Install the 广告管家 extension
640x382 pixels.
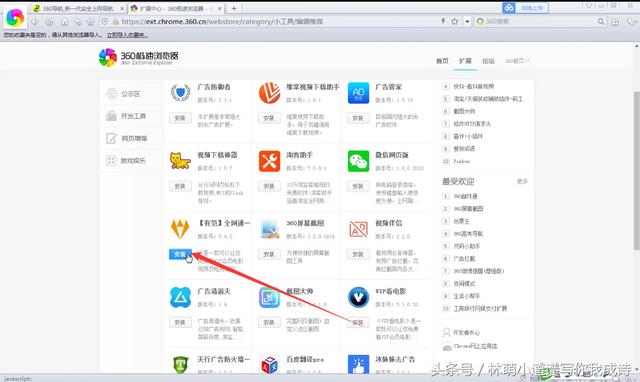358,118
